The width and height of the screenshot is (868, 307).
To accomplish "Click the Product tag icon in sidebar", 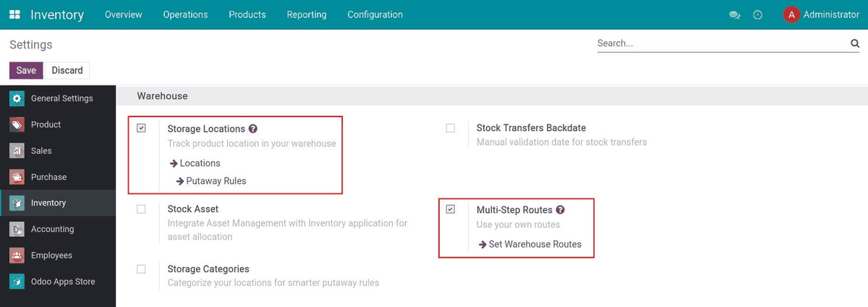I will point(17,125).
